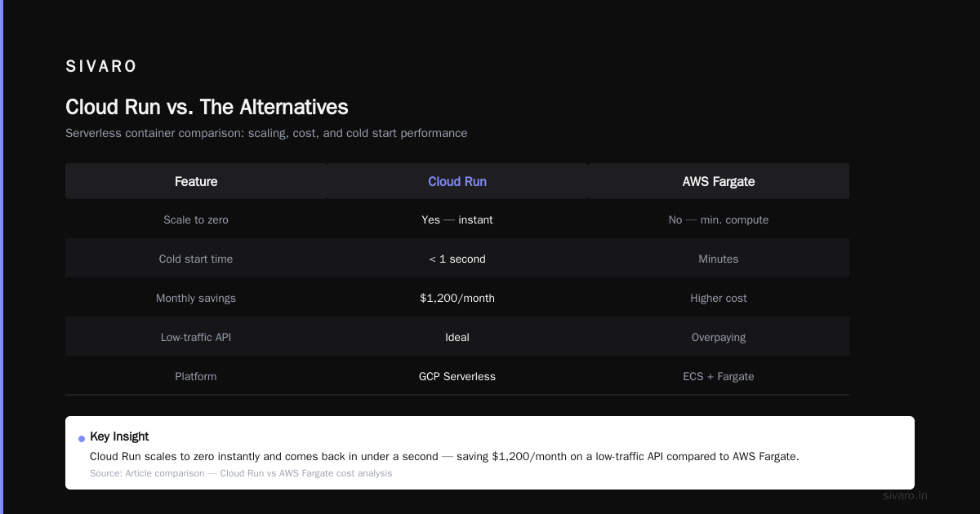980x514 pixels.
Task: Click the SIVARO logo text
Action: pyautogui.click(x=101, y=67)
